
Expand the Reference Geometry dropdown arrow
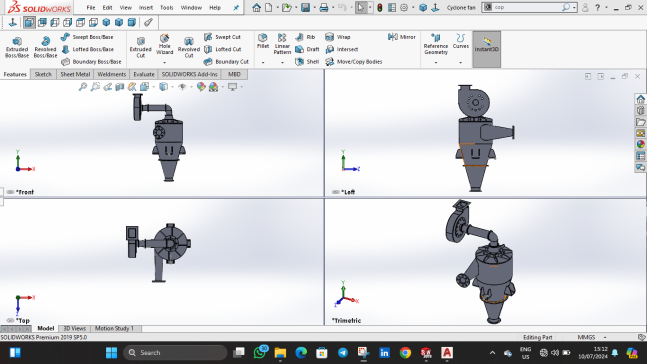pyautogui.click(x=436, y=63)
